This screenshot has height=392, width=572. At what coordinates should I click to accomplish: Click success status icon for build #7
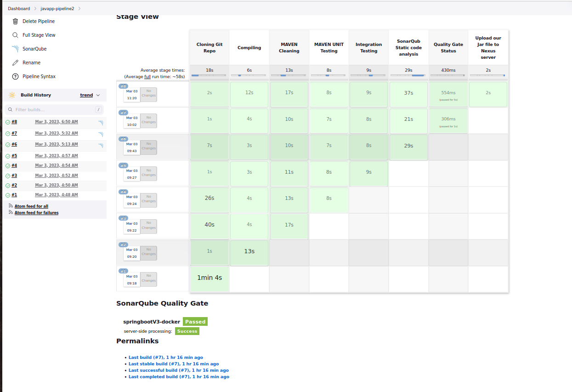coord(8,134)
